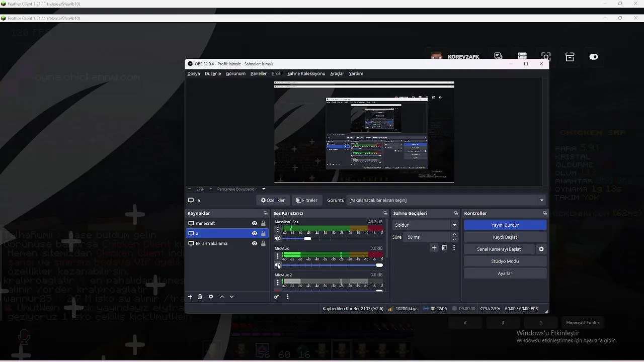This screenshot has width=644, height=362.
Task: Open the audio mixer three-dot menu at panel bottom
Action: coord(288,297)
